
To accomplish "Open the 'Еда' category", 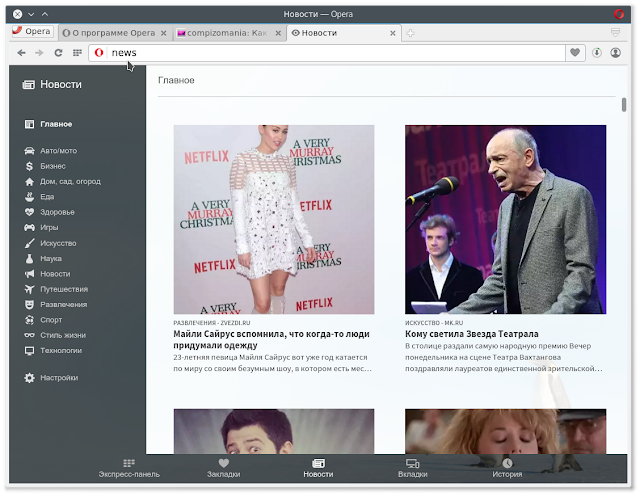I will click(x=39, y=197).
